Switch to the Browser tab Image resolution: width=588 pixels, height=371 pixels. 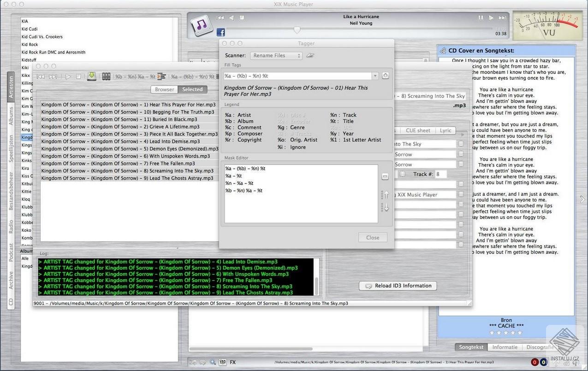(164, 89)
